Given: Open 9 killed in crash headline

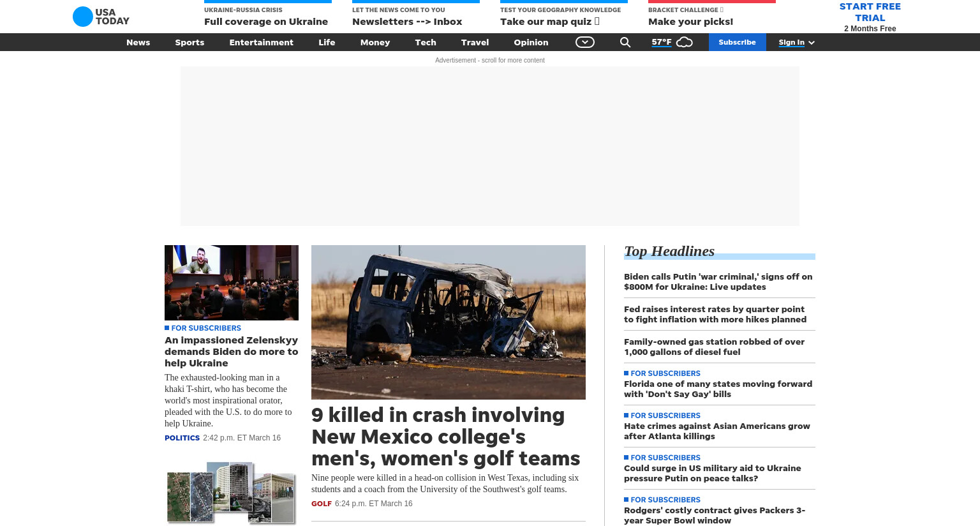Looking at the screenshot, I should pos(446,436).
